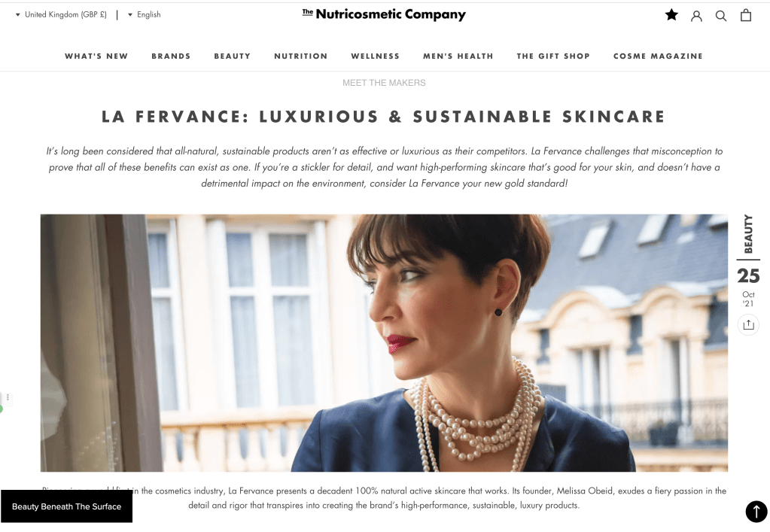This screenshot has height=532, width=770.
Task: Visit The Gift Shop link
Action: click(553, 56)
